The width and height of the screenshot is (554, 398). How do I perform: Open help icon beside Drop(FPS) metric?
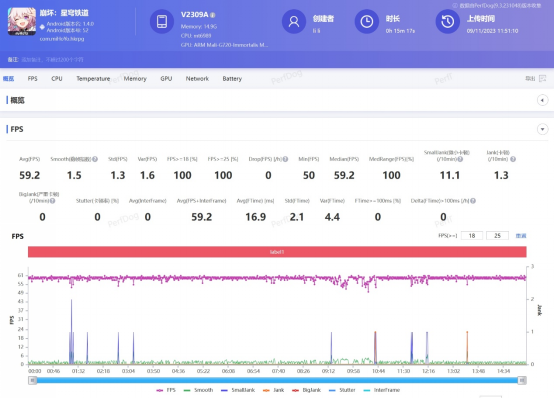click(x=285, y=159)
